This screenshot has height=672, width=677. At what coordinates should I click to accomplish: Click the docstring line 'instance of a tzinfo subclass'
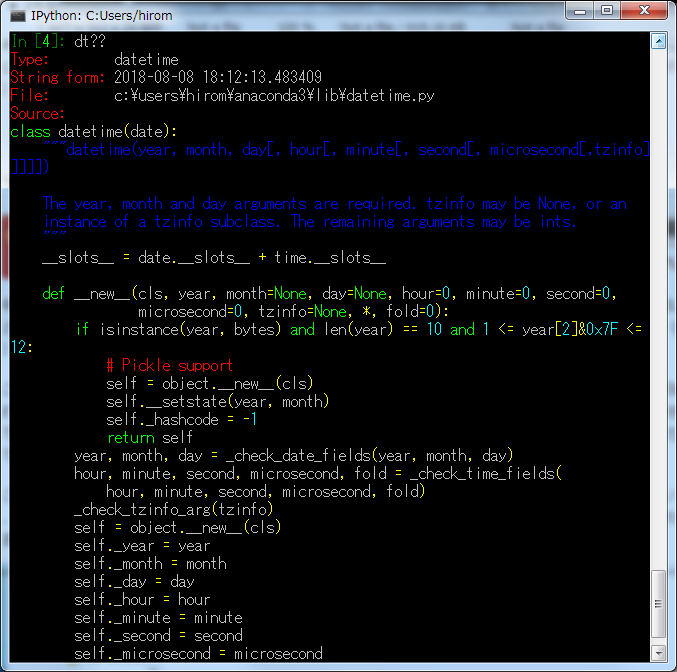click(x=310, y=222)
